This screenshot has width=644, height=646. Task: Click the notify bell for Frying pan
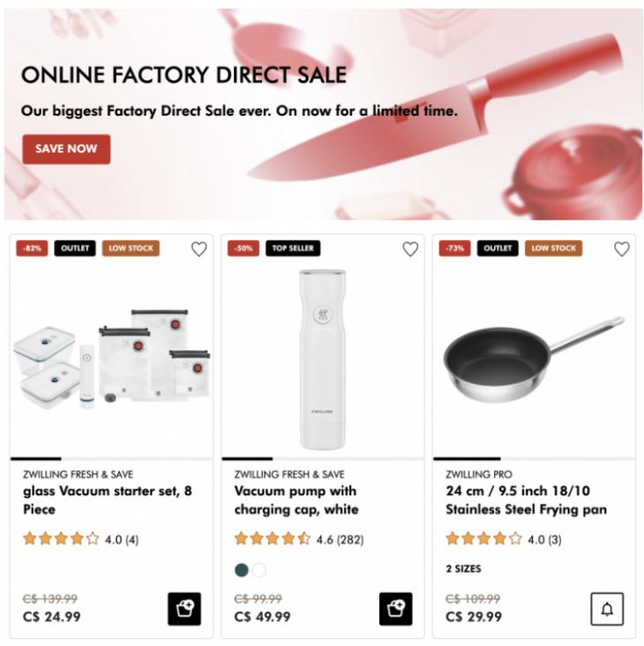[607, 609]
